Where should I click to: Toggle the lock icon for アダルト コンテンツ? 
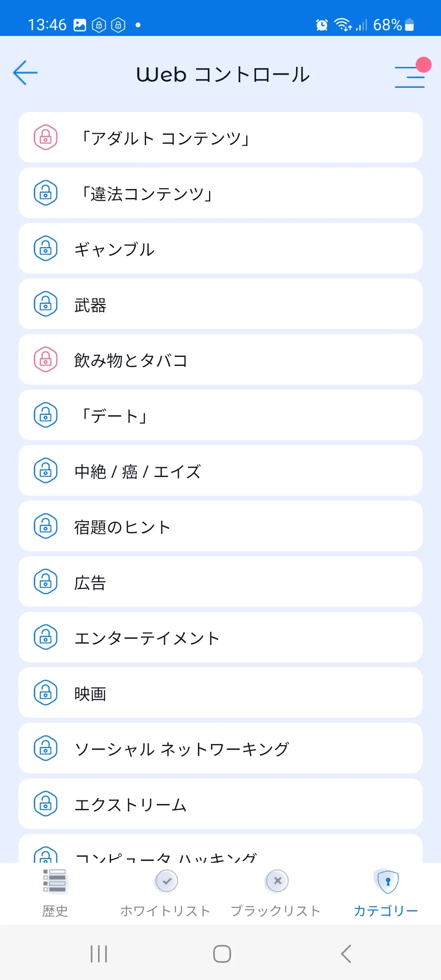(45, 137)
